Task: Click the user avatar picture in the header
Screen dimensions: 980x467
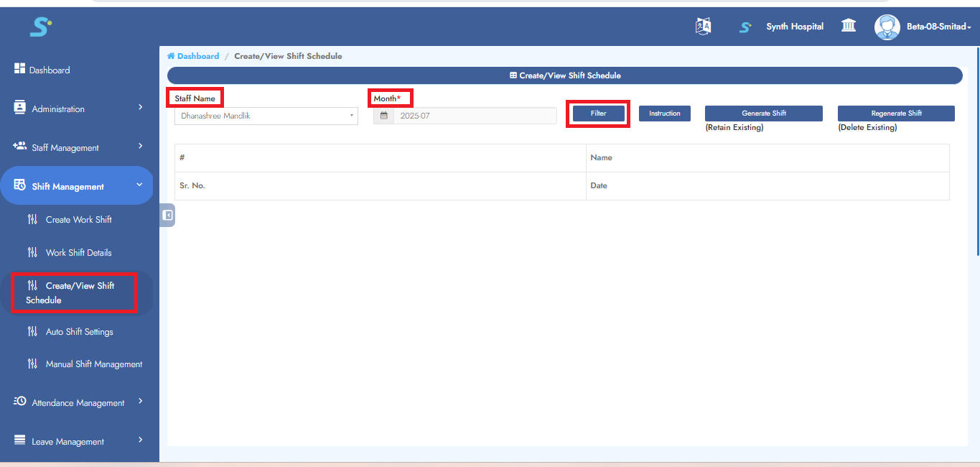Action: (x=887, y=27)
